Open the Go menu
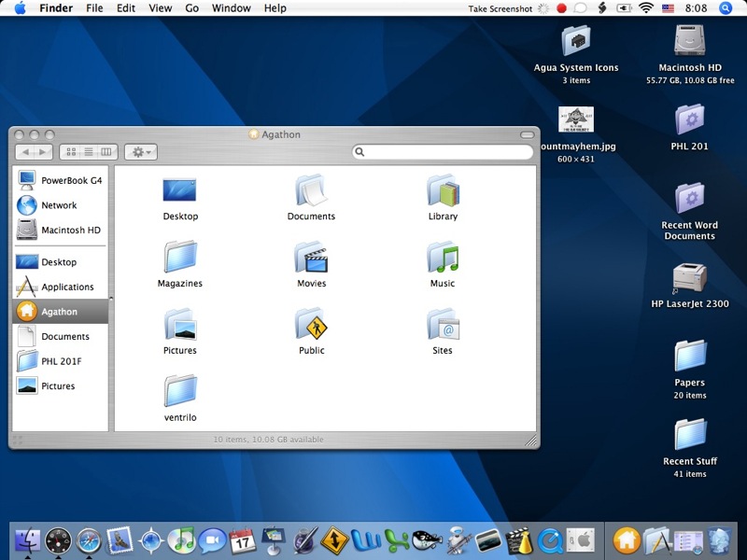The height and width of the screenshot is (560, 747). coord(191,8)
